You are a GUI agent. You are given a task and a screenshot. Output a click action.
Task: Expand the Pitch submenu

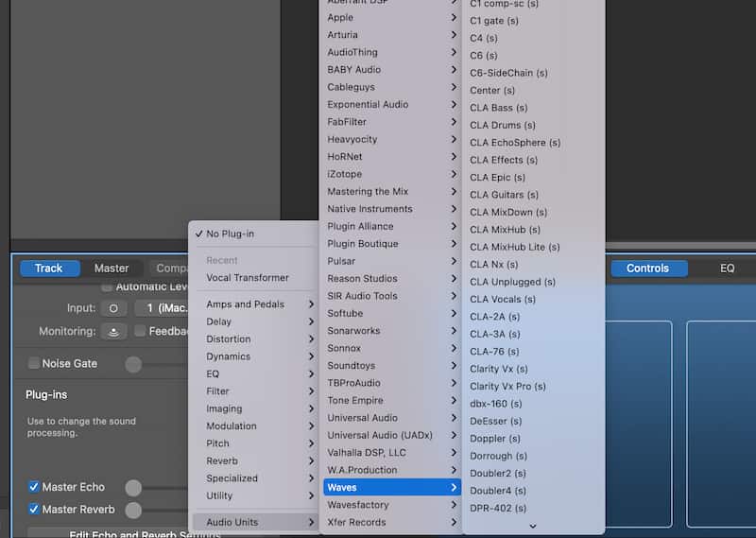click(x=253, y=443)
